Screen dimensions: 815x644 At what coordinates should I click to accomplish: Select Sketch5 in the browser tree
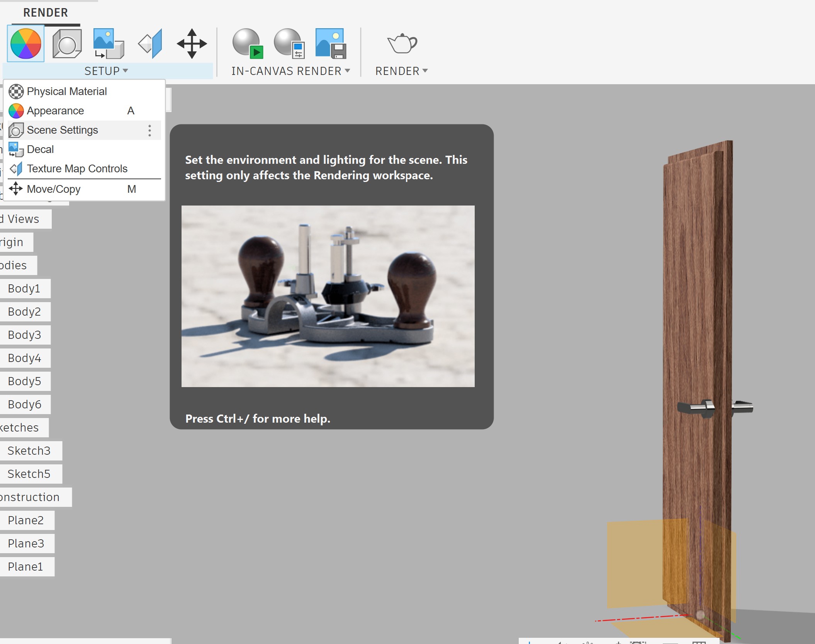29,474
